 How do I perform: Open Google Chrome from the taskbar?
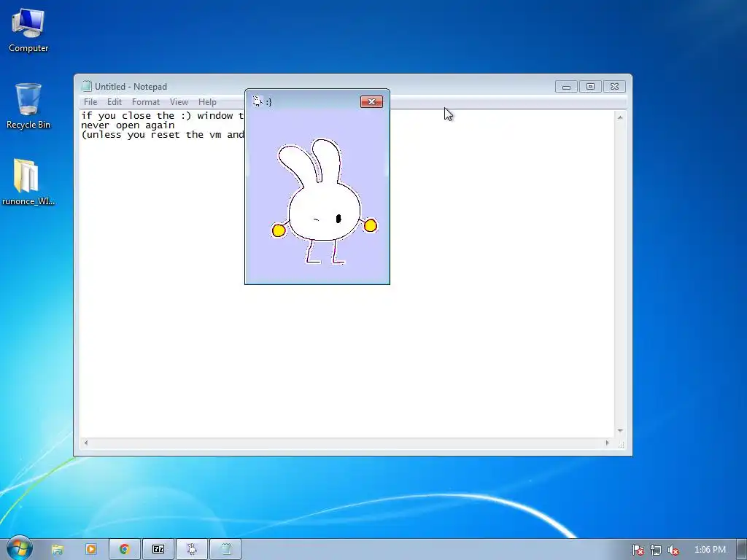tap(124, 549)
